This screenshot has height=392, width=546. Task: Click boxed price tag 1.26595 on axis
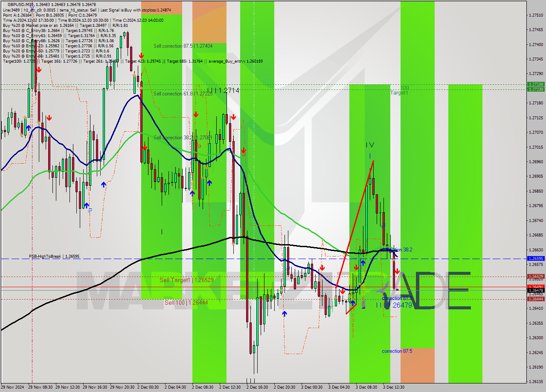pyautogui.click(x=535, y=259)
